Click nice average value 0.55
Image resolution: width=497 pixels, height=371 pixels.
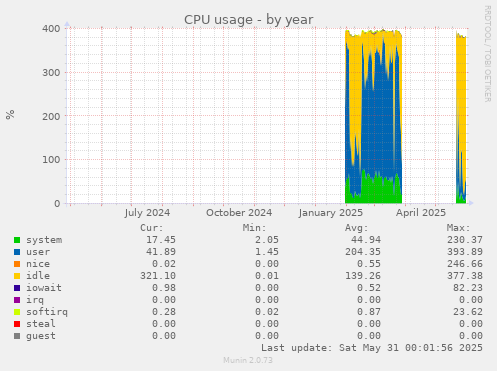coord(369,264)
